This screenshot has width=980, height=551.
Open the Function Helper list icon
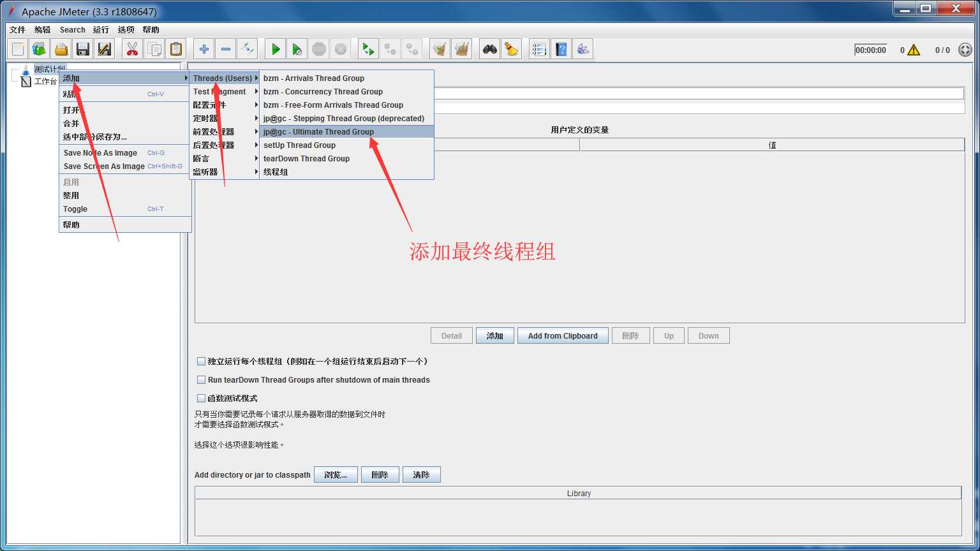point(539,49)
